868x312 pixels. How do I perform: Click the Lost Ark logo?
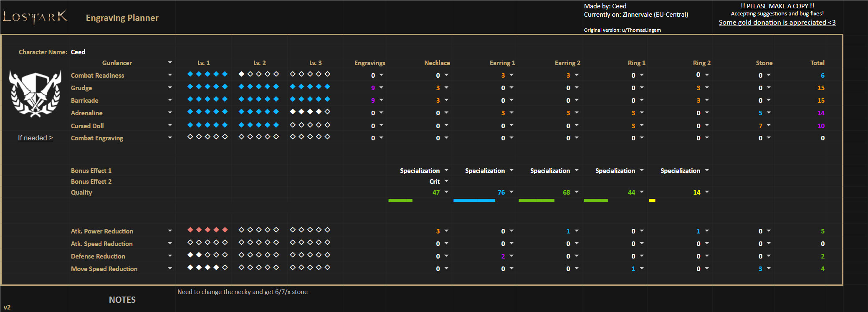click(35, 17)
